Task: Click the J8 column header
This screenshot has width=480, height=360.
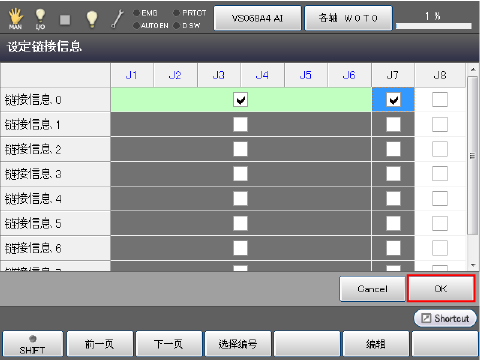Action: [440, 75]
